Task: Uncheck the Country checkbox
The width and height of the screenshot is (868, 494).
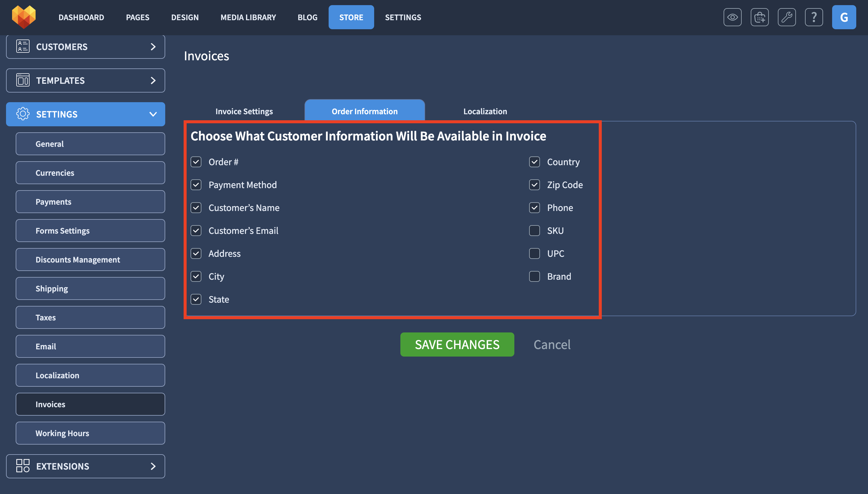Action: pyautogui.click(x=535, y=162)
